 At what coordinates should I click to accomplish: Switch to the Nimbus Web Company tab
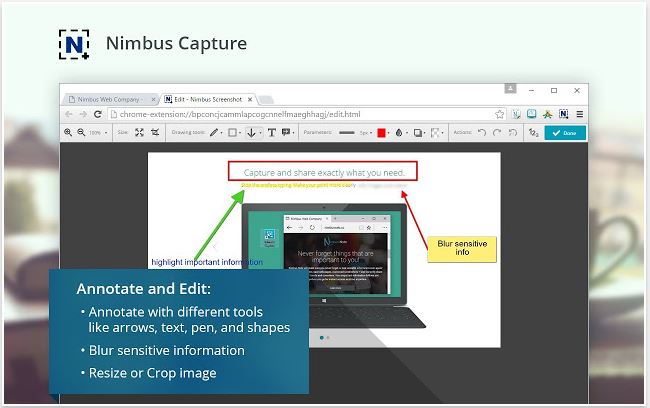(110, 100)
